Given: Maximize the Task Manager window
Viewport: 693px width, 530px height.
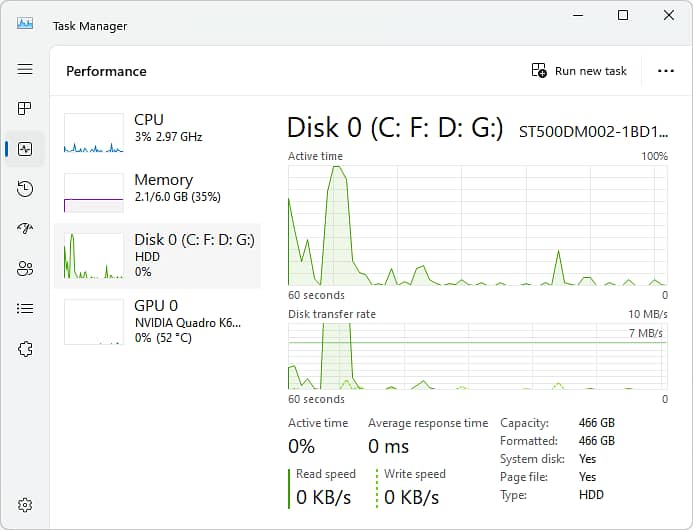Looking at the screenshot, I should coord(623,15).
